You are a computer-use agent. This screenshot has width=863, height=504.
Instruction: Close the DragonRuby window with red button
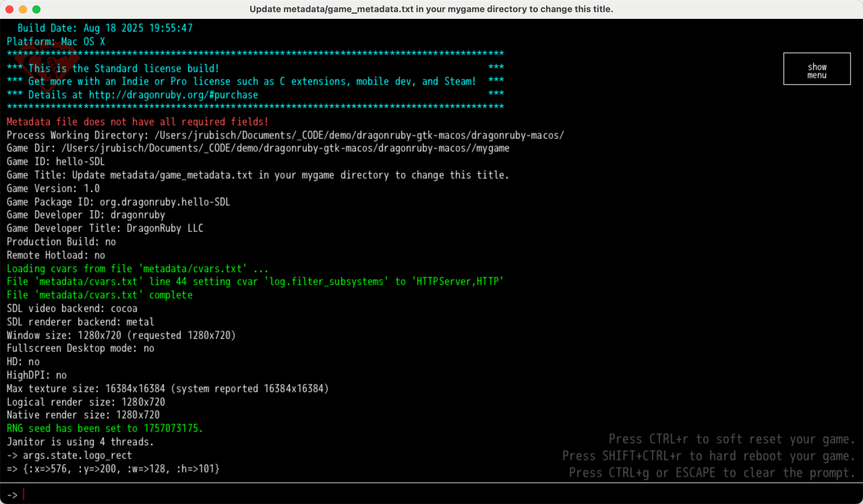point(9,9)
